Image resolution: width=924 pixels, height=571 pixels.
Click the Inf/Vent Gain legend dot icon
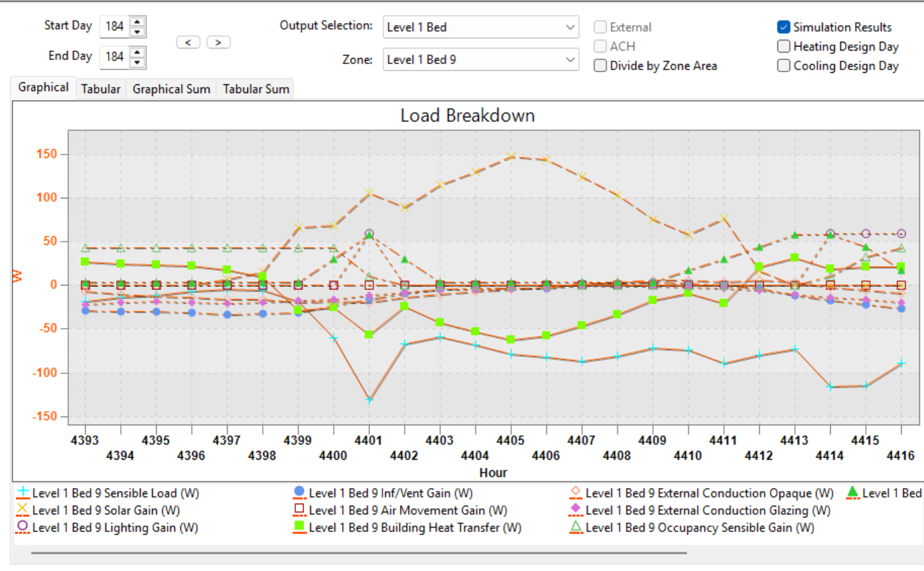[x=300, y=493]
